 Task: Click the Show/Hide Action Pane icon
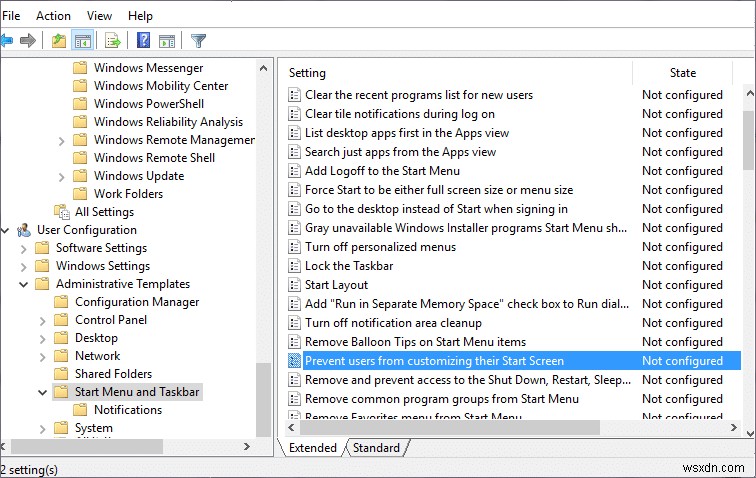[x=166, y=41]
